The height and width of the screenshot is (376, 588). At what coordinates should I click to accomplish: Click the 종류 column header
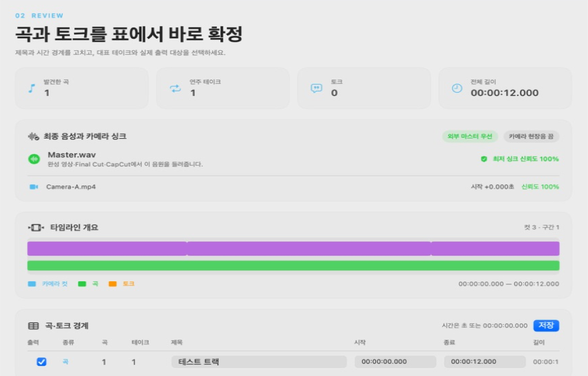point(68,342)
